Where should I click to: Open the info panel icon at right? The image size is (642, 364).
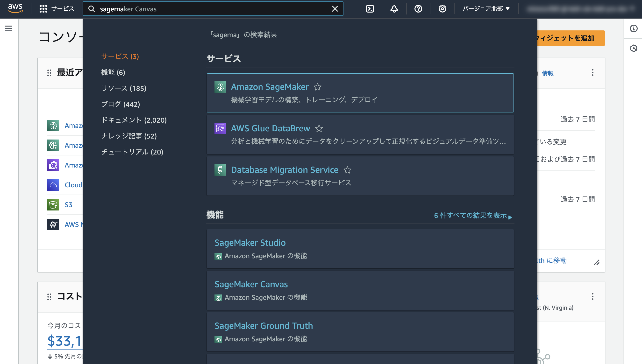tap(634, 28)
